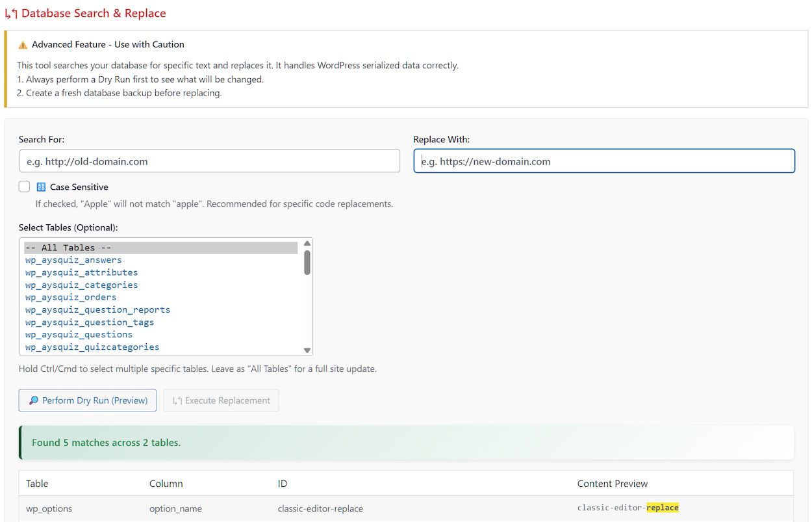Click the table list scrollbar thumb
Viewport: 812px width, 522px height.
pyautogui.click(x=307, y=263)
